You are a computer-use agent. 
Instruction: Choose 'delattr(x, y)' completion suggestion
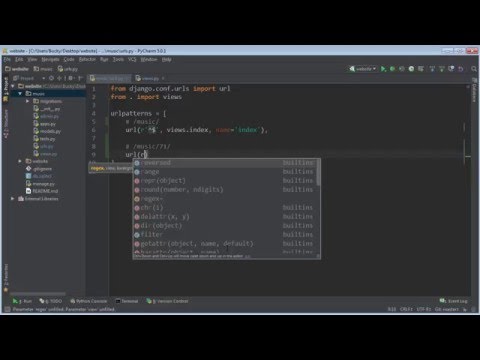click(x=224, y=217)
